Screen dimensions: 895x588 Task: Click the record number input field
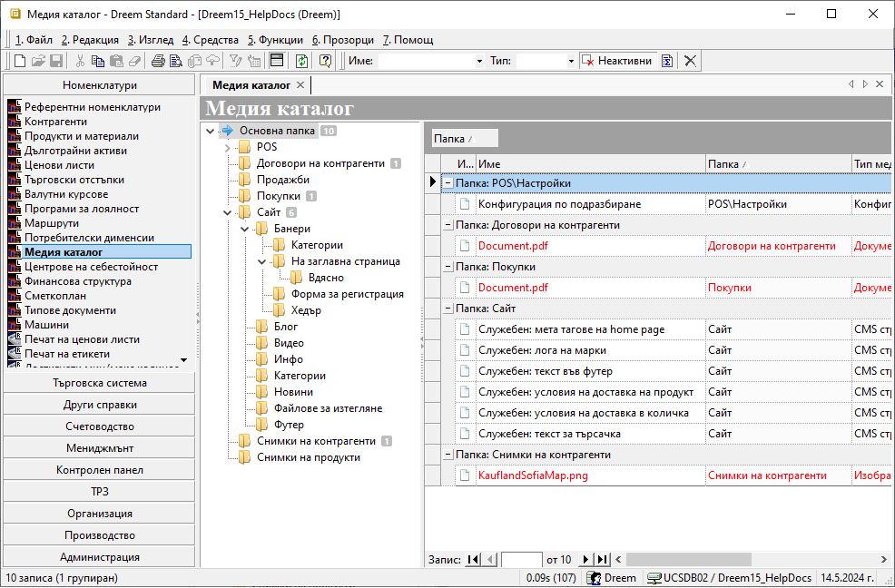522,560
